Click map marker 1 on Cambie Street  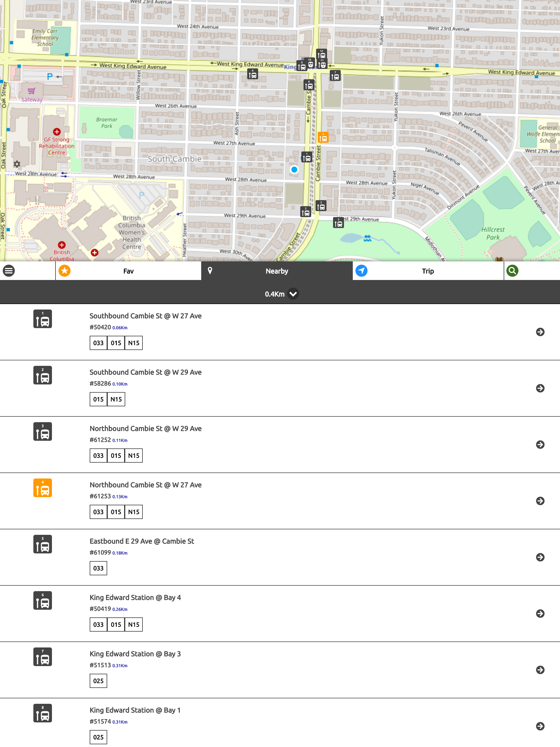307,157
